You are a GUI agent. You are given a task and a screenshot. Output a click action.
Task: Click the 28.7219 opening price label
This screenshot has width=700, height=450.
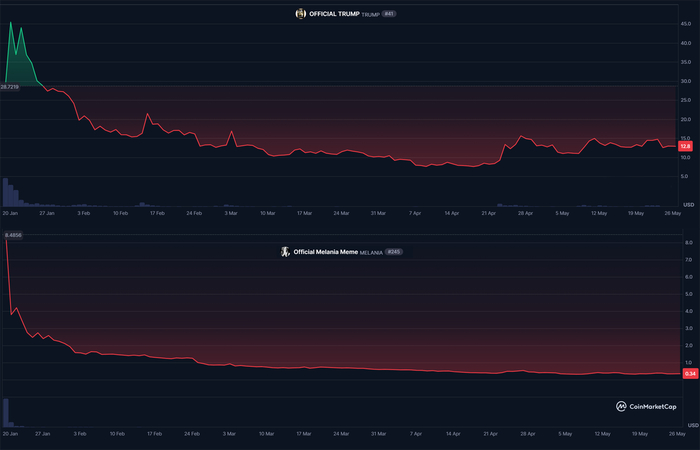pyautogui.click(x=10, y=87)
